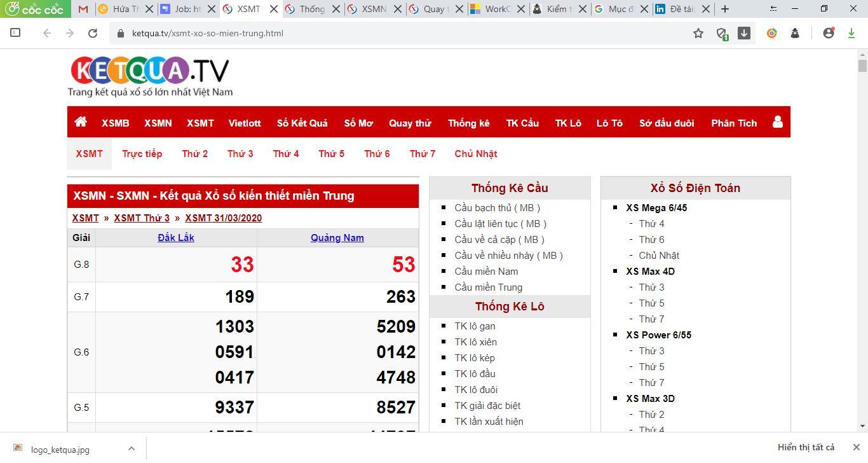
Task: Close the 'Đề tài' LinkedIn tab
Action: (x=705, y=9)
